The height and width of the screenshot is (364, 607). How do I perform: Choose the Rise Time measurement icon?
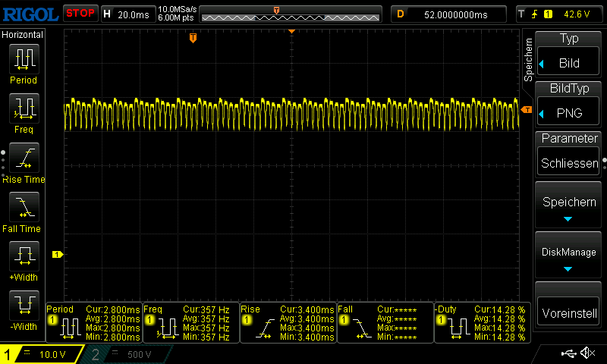tap(23, 158)
